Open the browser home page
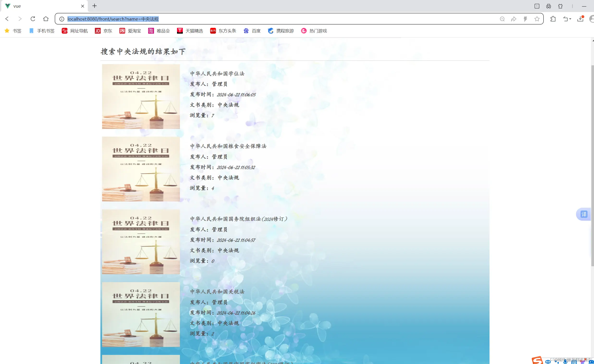This screenshot has width=594, height=364. [46, 19]
